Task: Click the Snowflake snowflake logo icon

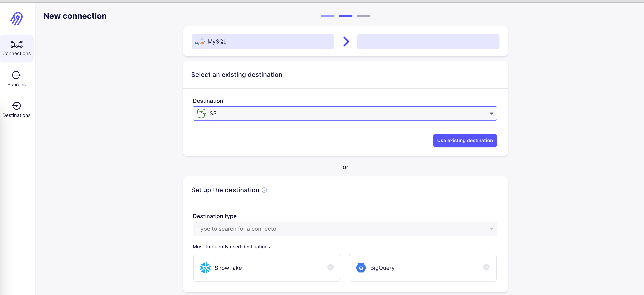Action: click(x=205, y=268)
